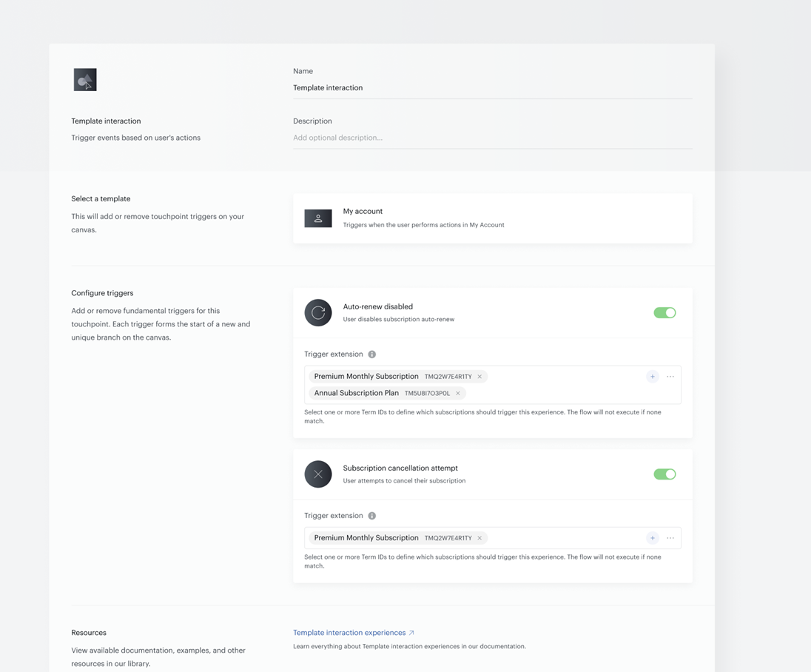This screenshot has width=811, height=672.
Task: Toggle off Subscription cancellation attempt trigger
Action: pos(664,474)
